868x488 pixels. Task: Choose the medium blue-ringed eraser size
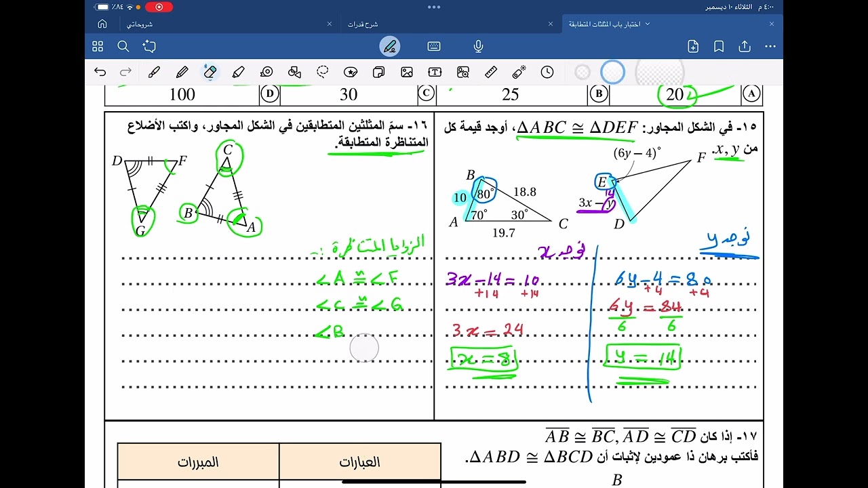(x=612, y=72)
